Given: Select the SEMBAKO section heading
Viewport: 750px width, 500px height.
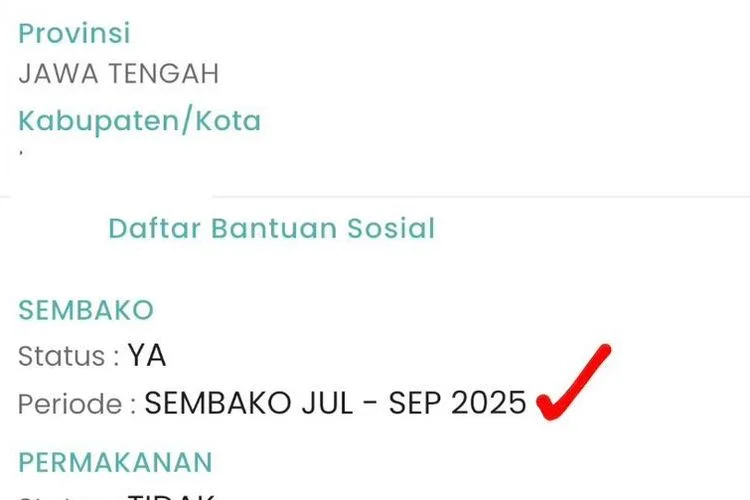Looking at the screenshot, I should pos(86,310).
